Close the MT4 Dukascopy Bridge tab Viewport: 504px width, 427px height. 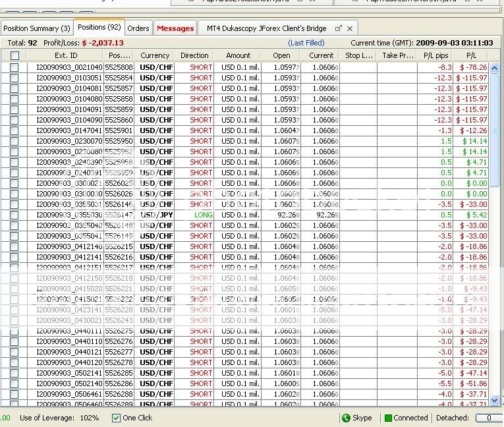tap(350, 28)
